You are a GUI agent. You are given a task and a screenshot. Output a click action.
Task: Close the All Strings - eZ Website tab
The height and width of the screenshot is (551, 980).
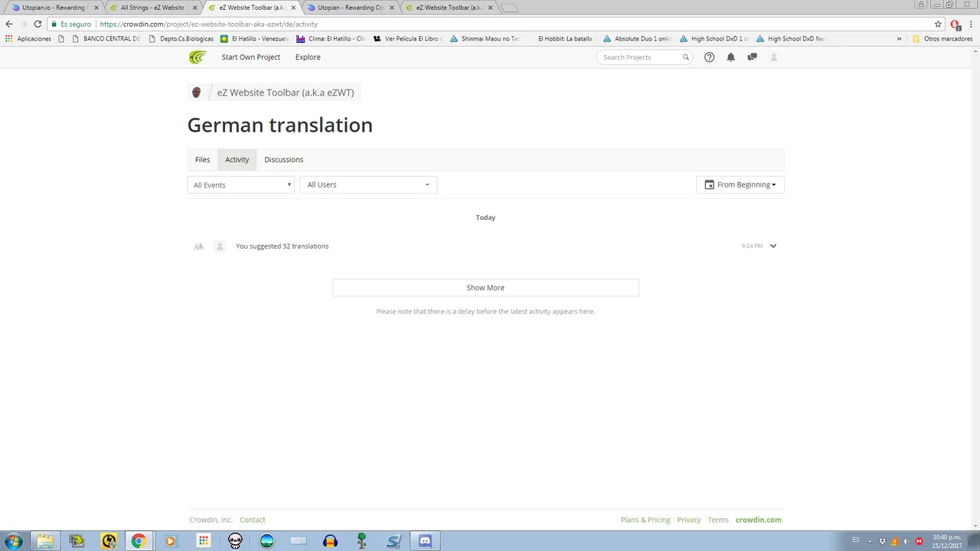[194, 8]
